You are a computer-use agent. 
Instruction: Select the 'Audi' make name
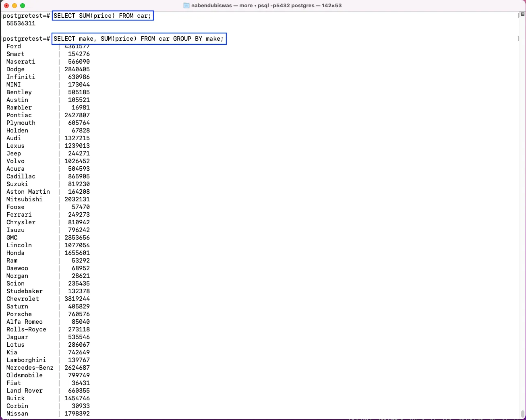14,138
